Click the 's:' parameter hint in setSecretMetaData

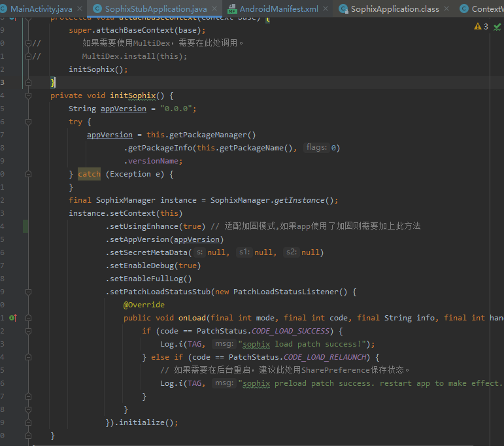point(199,252)
